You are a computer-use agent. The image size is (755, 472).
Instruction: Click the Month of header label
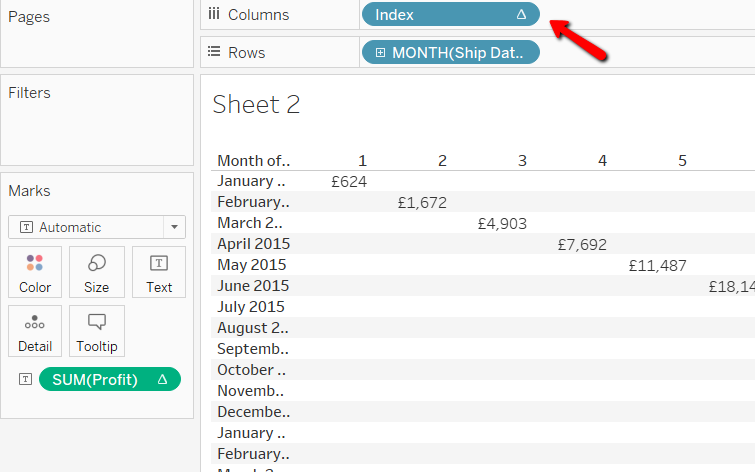point(253,160)
